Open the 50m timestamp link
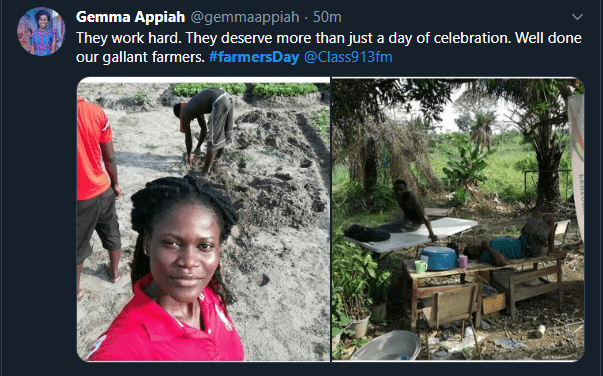 [327, 17]
